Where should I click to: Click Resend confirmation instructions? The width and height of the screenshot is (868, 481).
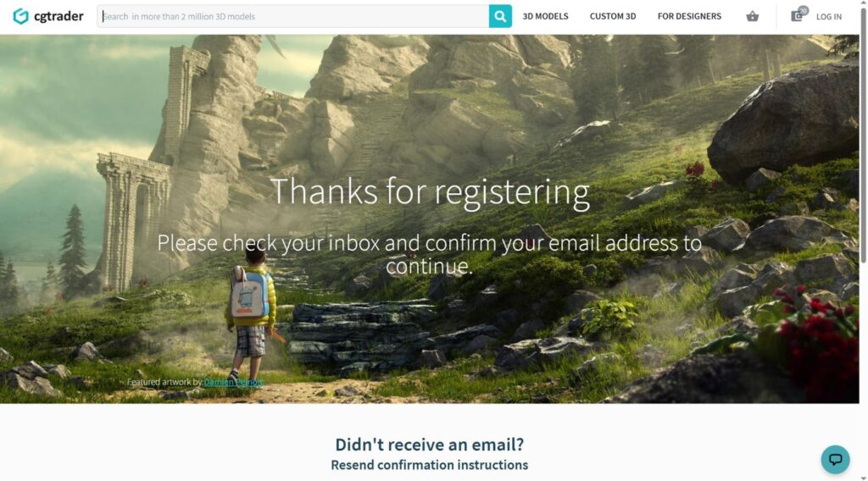click(x=430, y=465)
